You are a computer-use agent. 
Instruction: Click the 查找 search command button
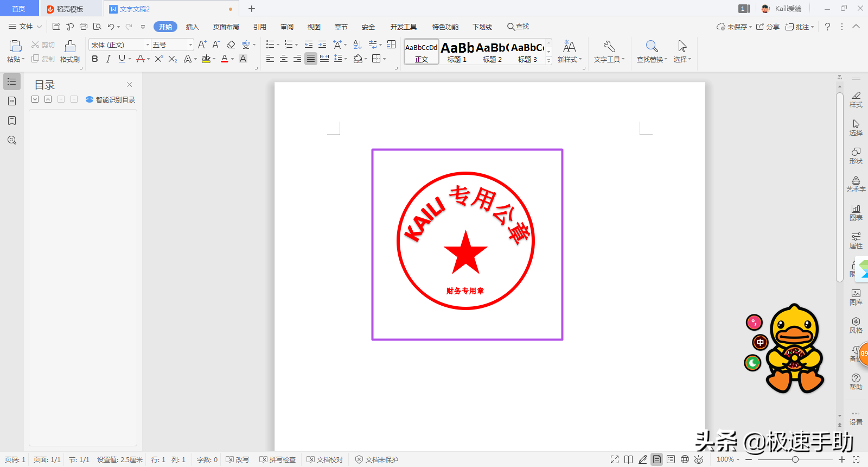pyautogui.click(x=518, y=27)
